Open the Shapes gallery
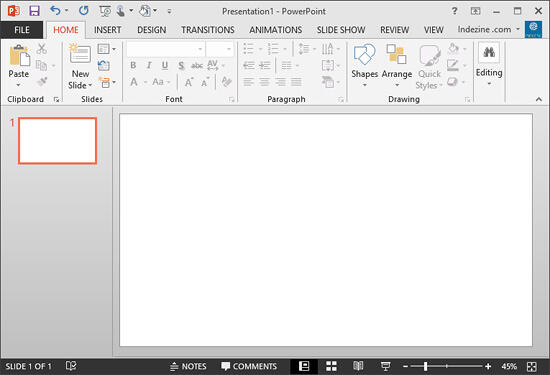550x375 pixels. coord(364,65)
